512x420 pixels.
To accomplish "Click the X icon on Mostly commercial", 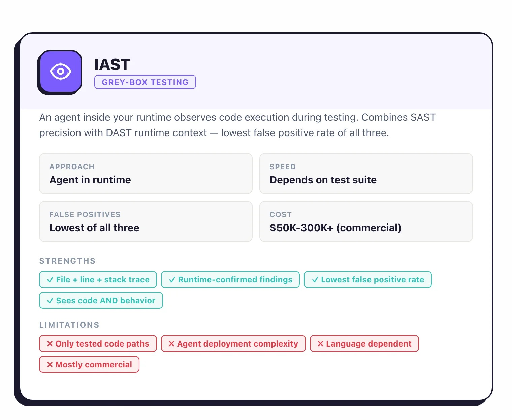I will point(50,364).
